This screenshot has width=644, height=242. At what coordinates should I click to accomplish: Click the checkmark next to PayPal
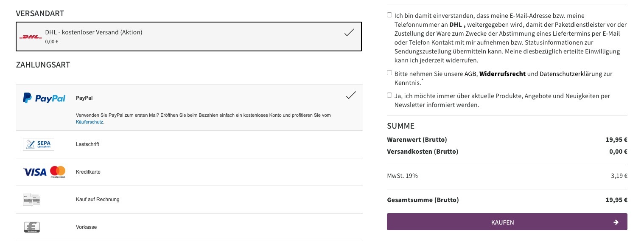[x=351, y=95]
